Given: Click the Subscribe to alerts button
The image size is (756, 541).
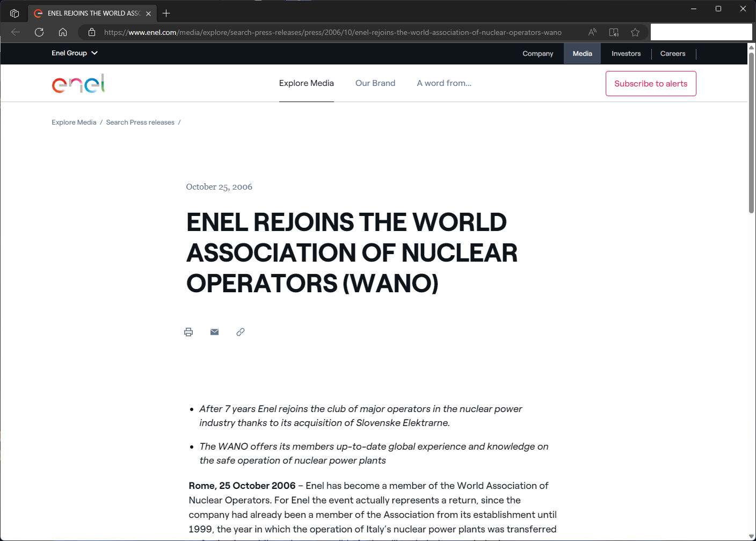Looking at the screenshot, I should point(651,84).
